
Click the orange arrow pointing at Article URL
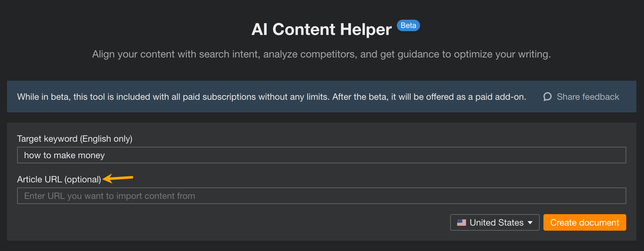(x=117, y=179)
